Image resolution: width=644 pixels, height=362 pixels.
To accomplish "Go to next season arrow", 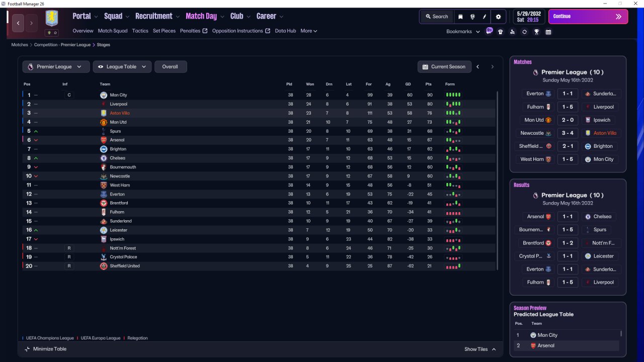I will (x=492, y=67).
